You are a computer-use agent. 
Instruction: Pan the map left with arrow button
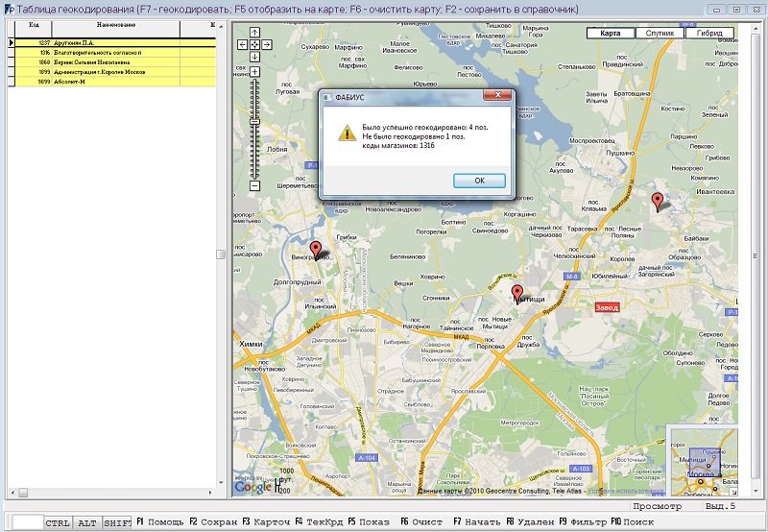click(243, 44)
